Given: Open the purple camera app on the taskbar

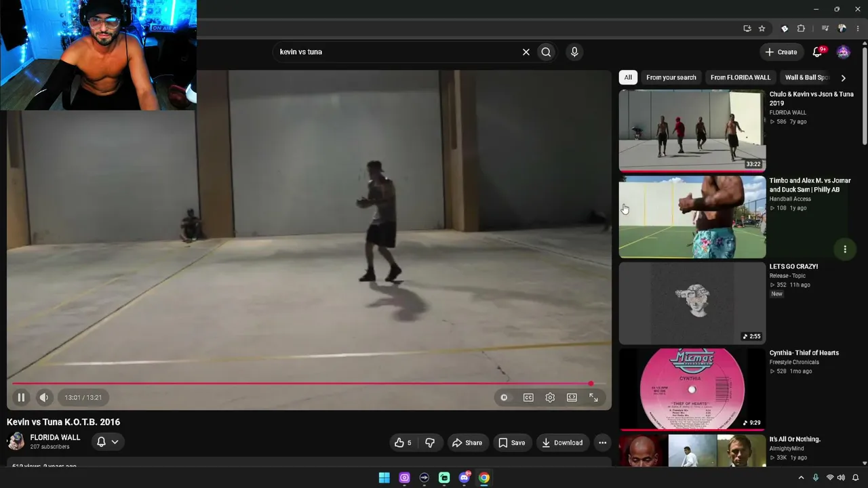Looking at the screenshot, I should pos(404,478).
